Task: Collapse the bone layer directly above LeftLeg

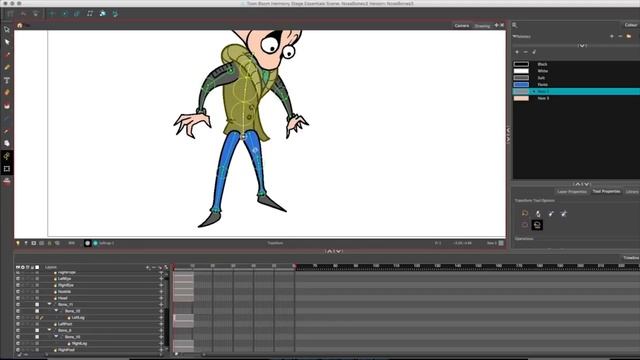Action: coord(56,311)
